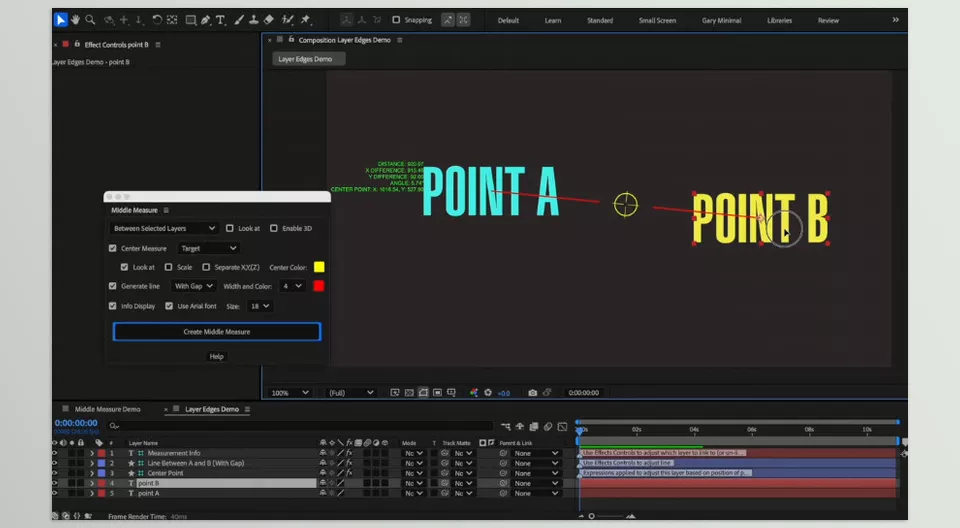Click the Create Middle Measure button
Image resolution: width=960 pixels, height=528 pixels.
[217, 331]
